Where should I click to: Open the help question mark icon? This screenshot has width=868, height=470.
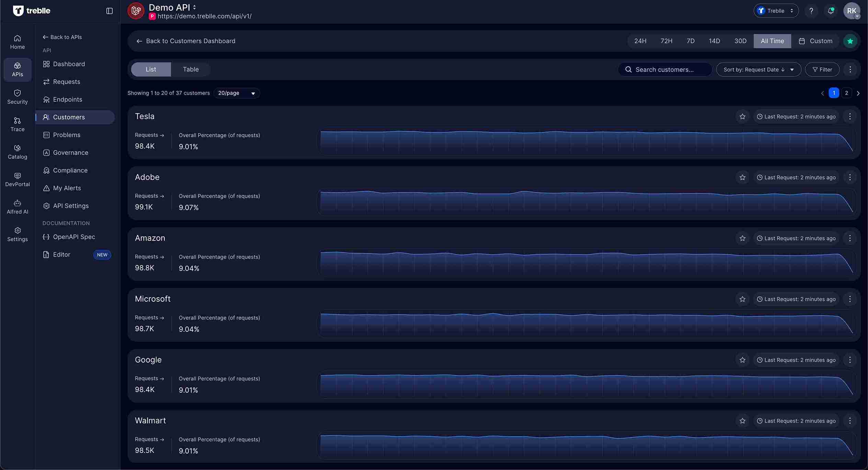(811, 11)
